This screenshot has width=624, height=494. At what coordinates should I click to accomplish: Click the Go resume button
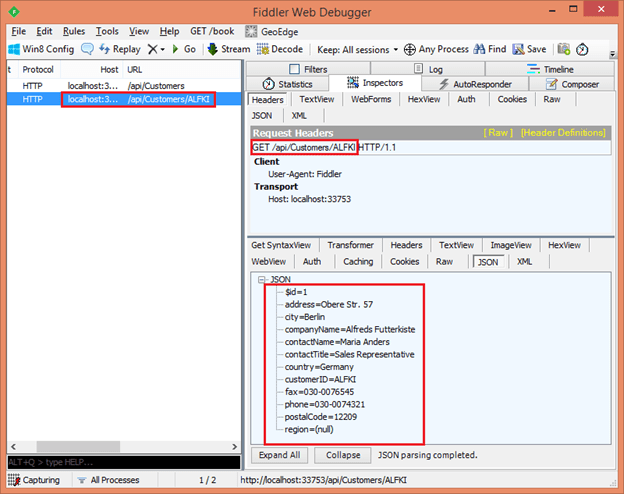click(184, 49)
